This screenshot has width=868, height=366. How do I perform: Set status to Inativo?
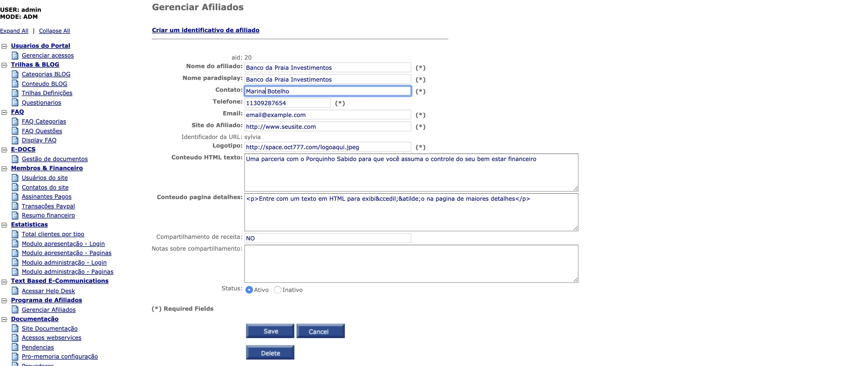(277, 290)
